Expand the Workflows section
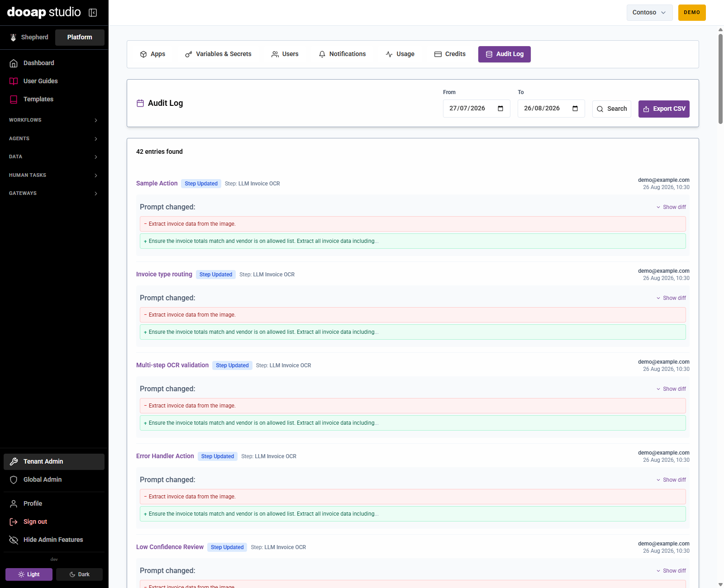This screenshot has width=724, height=588. (54, 120)
